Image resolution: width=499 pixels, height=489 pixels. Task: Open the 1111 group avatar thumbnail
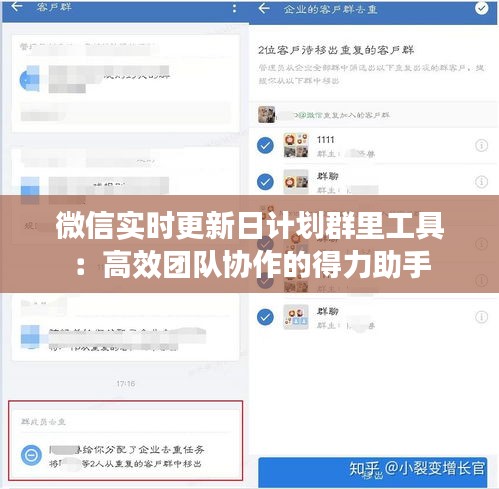click(x=296, y=145)
